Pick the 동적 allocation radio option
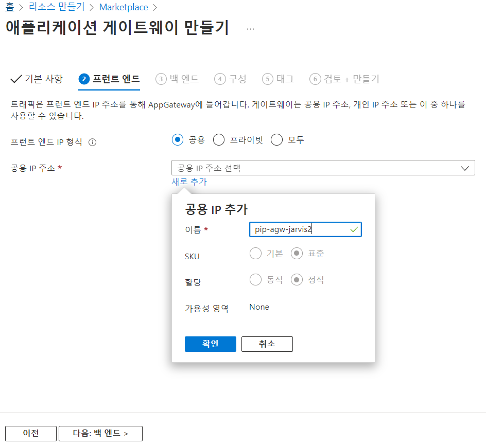 [x=256, y=280]
